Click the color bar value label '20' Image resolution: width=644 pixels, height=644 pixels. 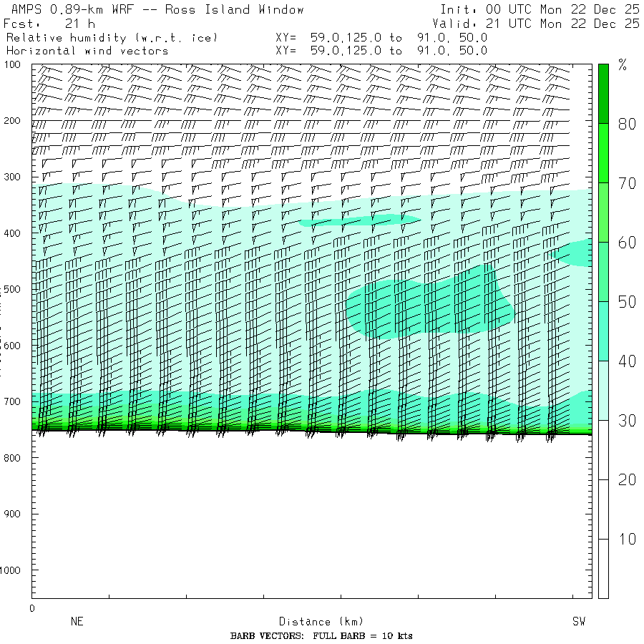click(x=627, y=479)
